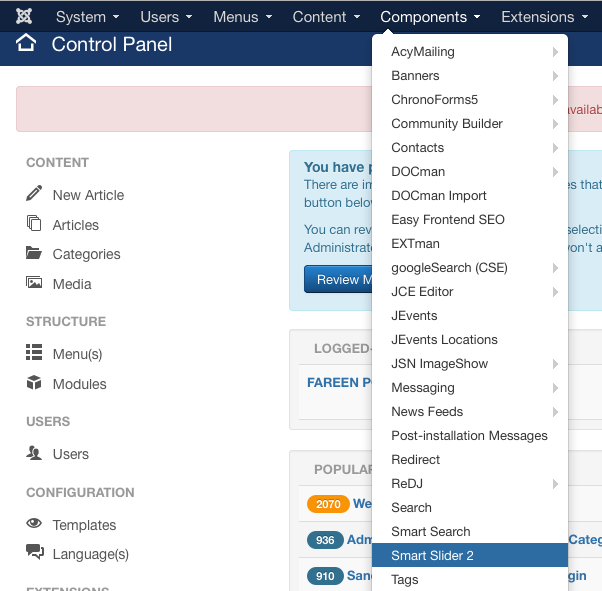Click the Categories folder icon
Viewport: 602px width, 591px height.
point(34,253)
